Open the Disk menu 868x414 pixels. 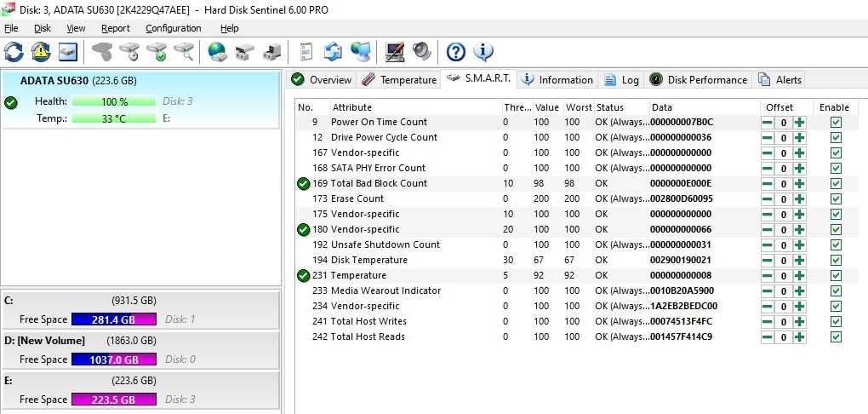pos(42,28)
